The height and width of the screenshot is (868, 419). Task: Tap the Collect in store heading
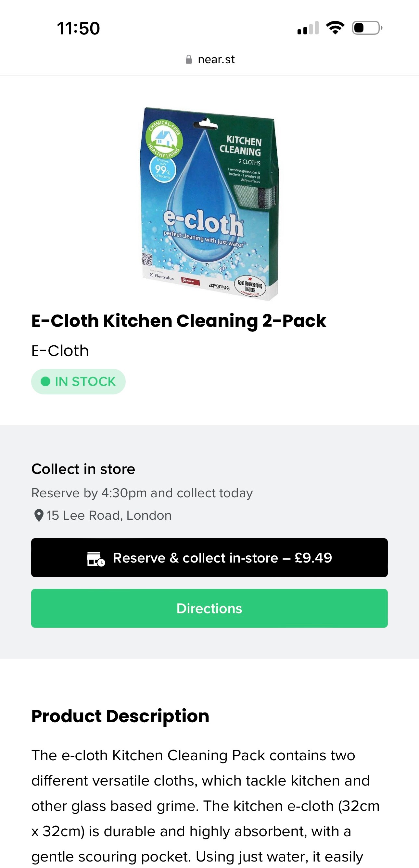point(83,469)
